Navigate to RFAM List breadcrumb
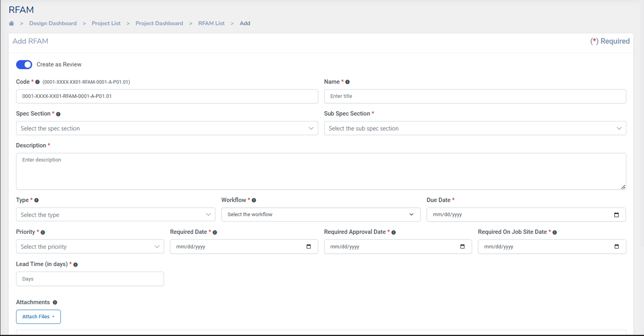The image size is (644, 336). click(211, 23)
